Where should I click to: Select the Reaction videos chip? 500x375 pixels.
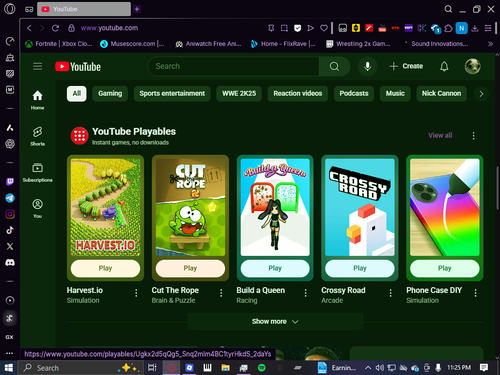click(298, 93)
